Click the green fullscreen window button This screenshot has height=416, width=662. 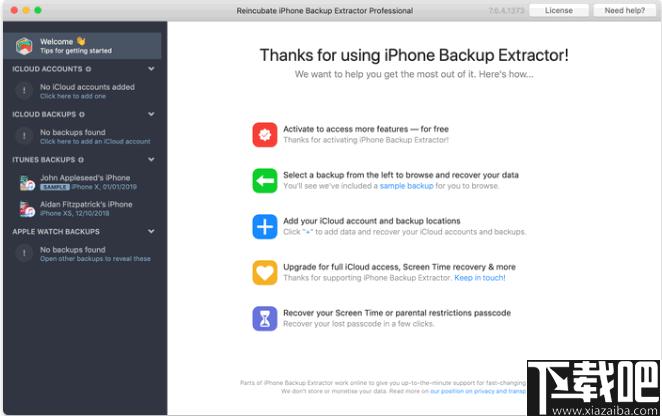coord(38,10)
